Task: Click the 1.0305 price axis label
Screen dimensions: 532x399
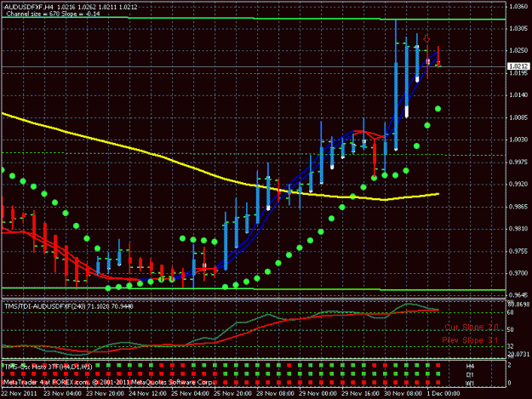Action: (518, 28)
